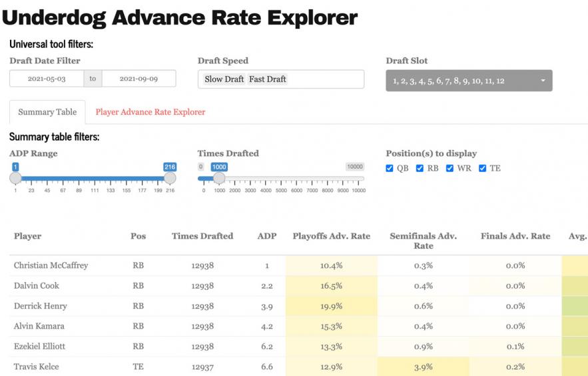The image size is (588, 376).
Task: Toggle the QB position checkbox
Action: pos(390,169)
